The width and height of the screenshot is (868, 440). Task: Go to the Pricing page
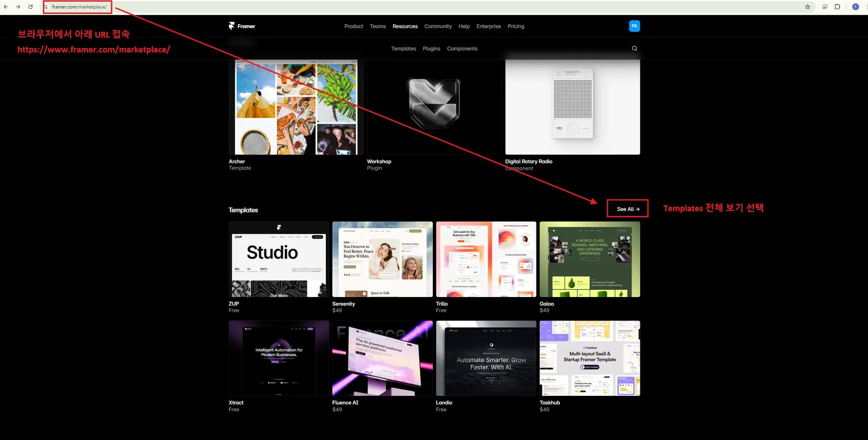click(x=516, y=26)
